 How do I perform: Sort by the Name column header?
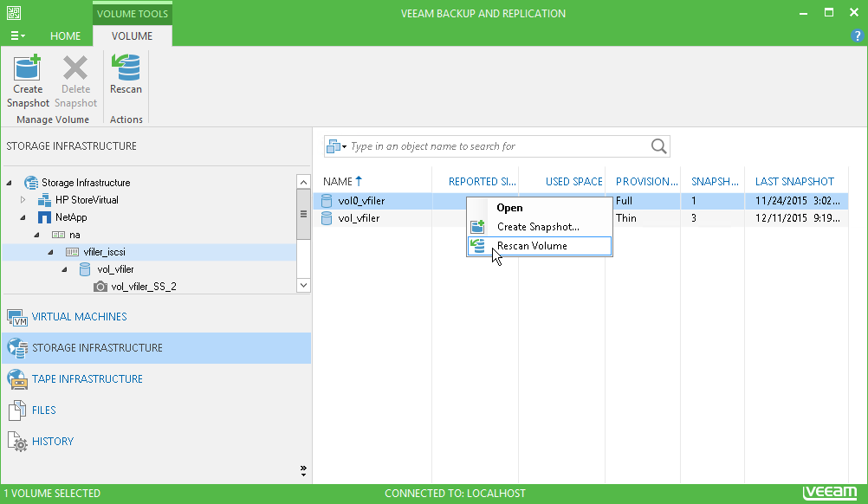(338, 182)
